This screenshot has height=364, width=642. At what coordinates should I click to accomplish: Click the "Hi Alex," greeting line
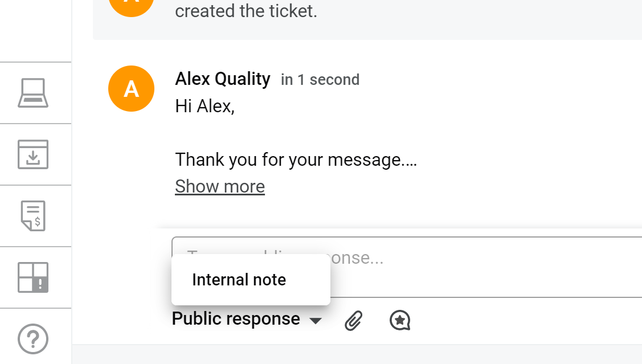pos(205,107)
